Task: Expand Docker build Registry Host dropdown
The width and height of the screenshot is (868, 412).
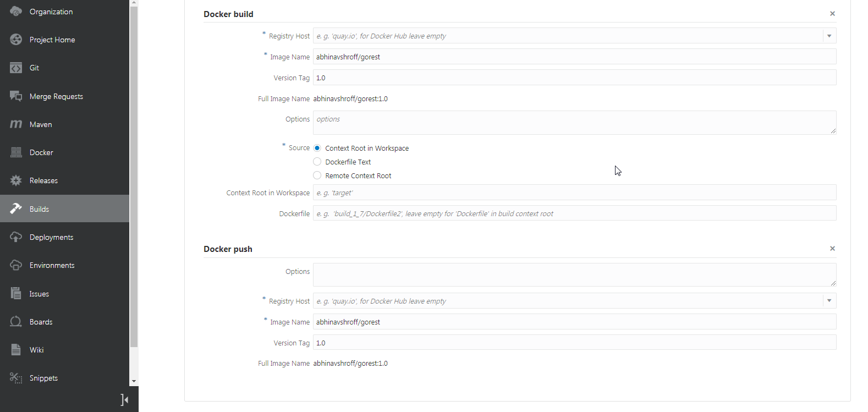Action: point(829,36)
